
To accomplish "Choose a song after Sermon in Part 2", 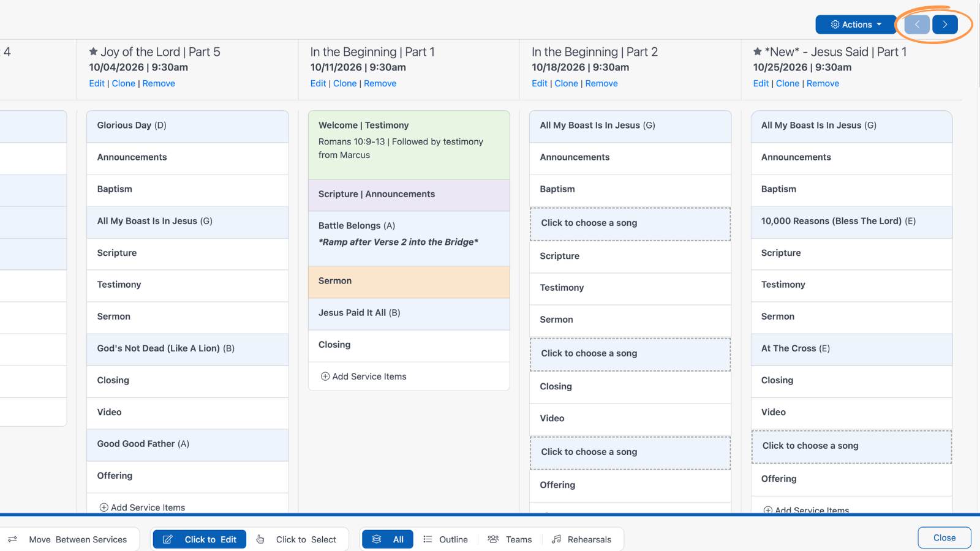I will coord(630,354).
